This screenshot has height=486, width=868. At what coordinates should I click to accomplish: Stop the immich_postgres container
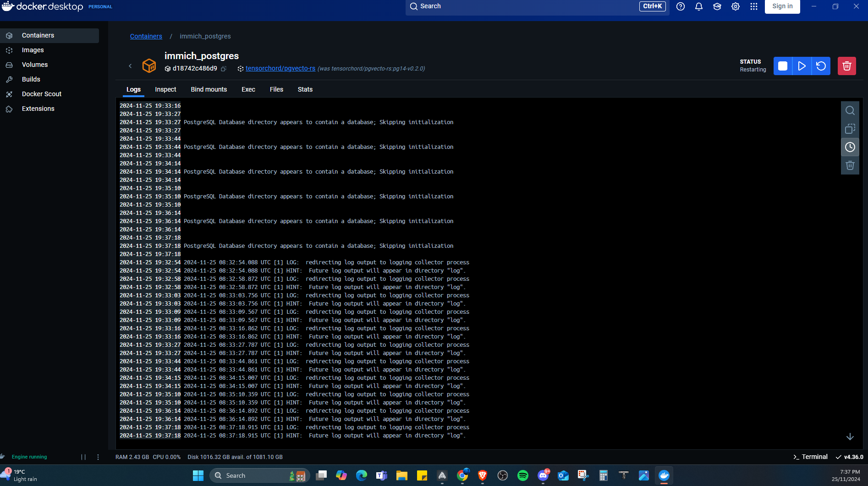[783, 66]
